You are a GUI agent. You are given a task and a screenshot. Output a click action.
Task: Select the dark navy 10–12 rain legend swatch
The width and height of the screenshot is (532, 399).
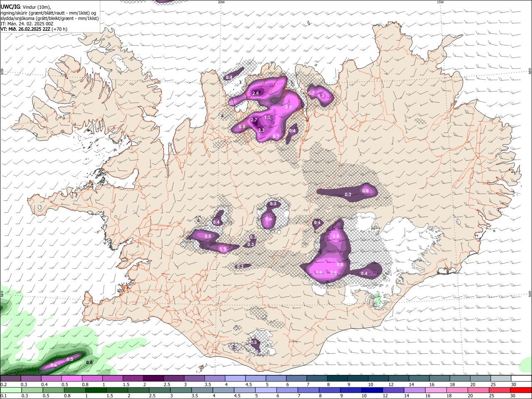pyautogui.click(x=372, y=390)
